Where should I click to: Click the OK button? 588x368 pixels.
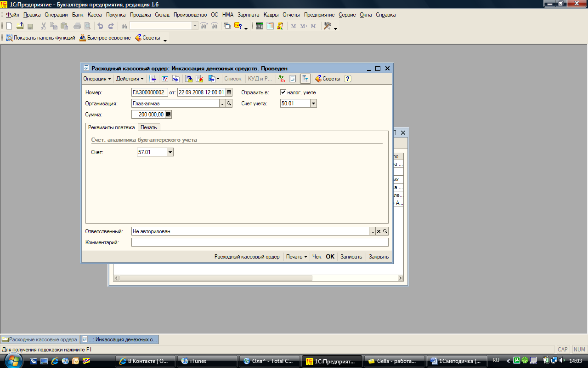click(x=330, y=257)
